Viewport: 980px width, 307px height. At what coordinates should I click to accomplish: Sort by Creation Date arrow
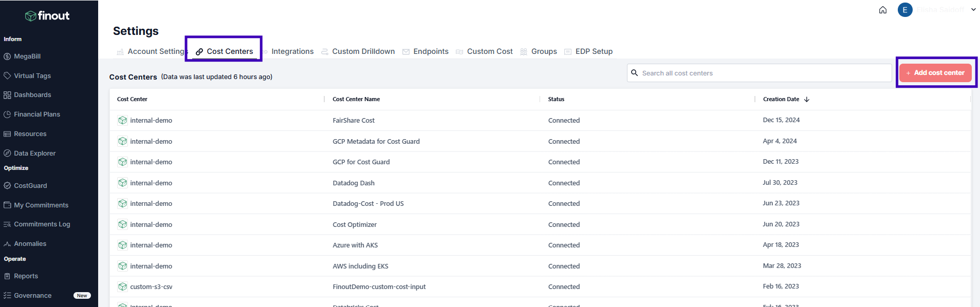pyautogui.click(x=807, y=100)
